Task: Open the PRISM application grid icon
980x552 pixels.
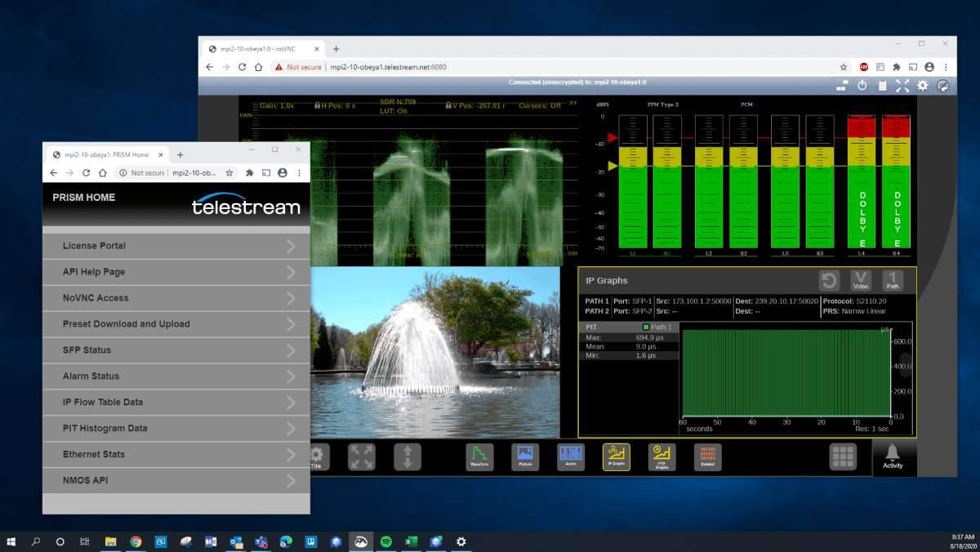Action: 844,456
